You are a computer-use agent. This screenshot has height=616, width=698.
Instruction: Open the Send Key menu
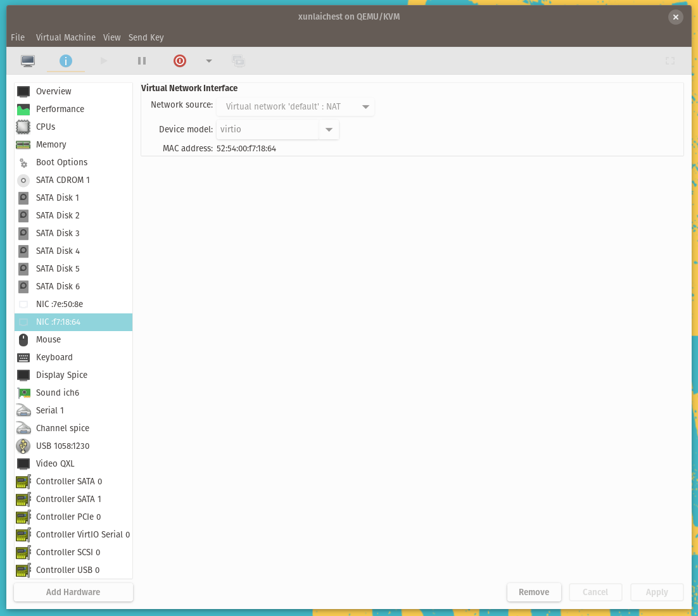pyautogui.click(x=146, y=37)
